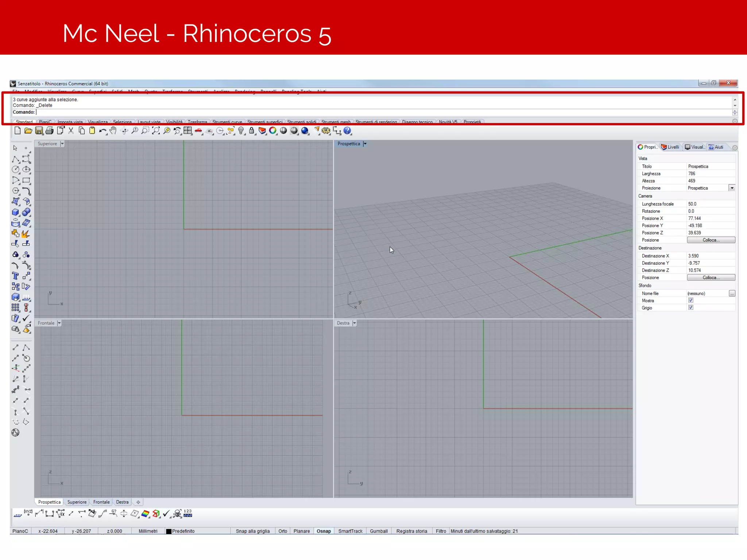Screen dimensions: 747x560
Task: Click the Nome file browse button
Action: click(732, 293)
